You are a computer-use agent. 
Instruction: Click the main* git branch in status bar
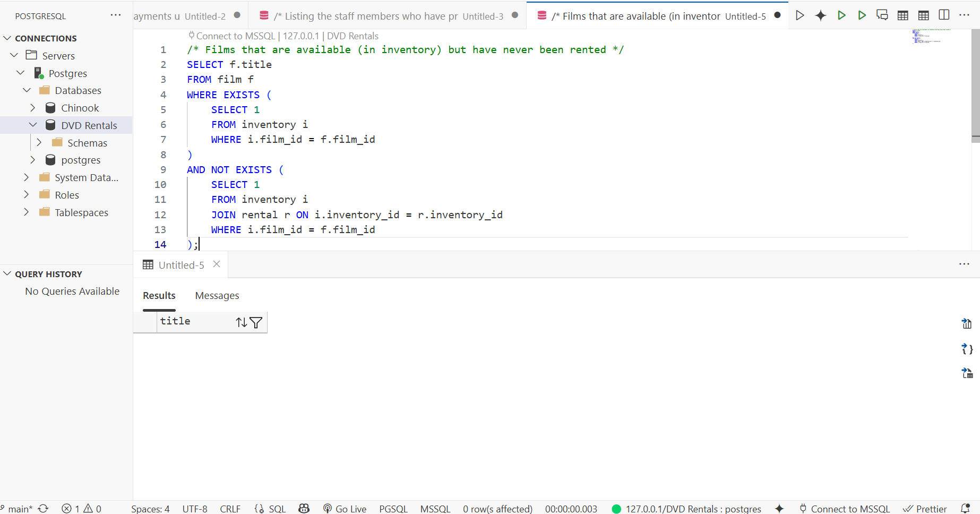[16, 509]
